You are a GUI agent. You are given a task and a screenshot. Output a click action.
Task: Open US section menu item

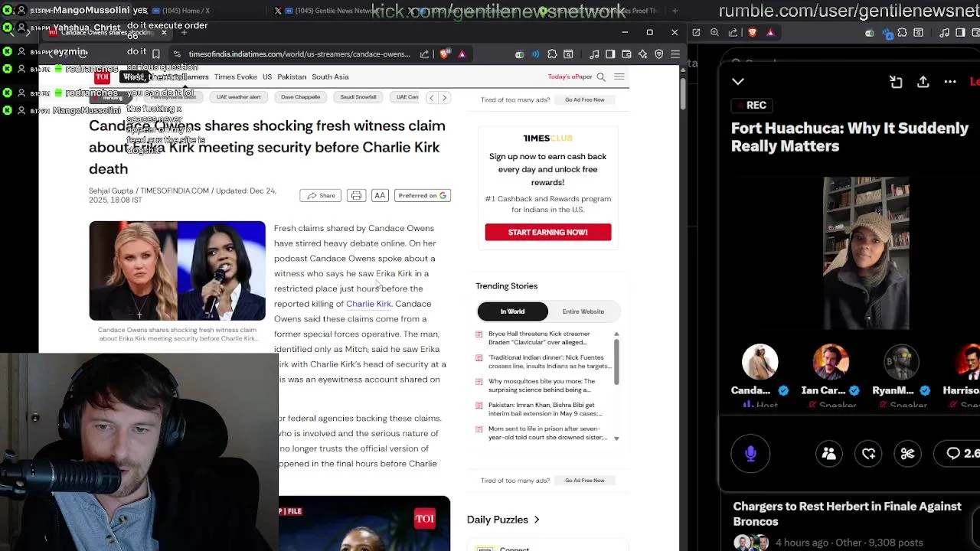[x=267, y=77]
